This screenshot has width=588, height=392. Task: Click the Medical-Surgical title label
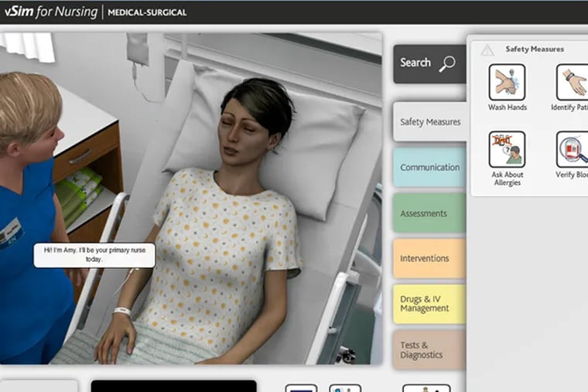point(147,13)
